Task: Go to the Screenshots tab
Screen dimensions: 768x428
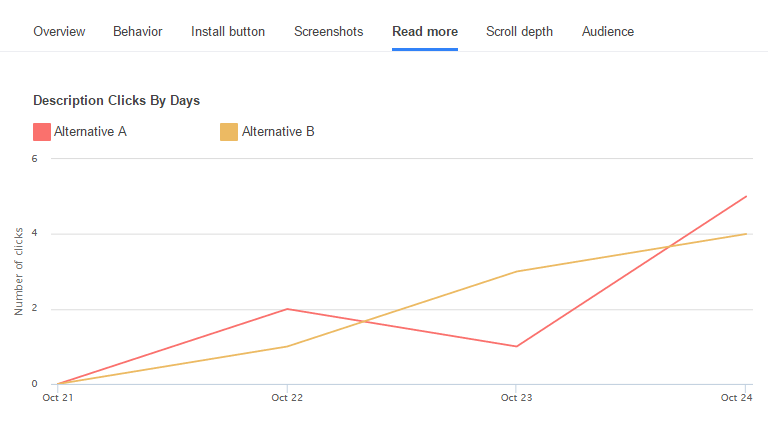Action: tap(329, 31)
